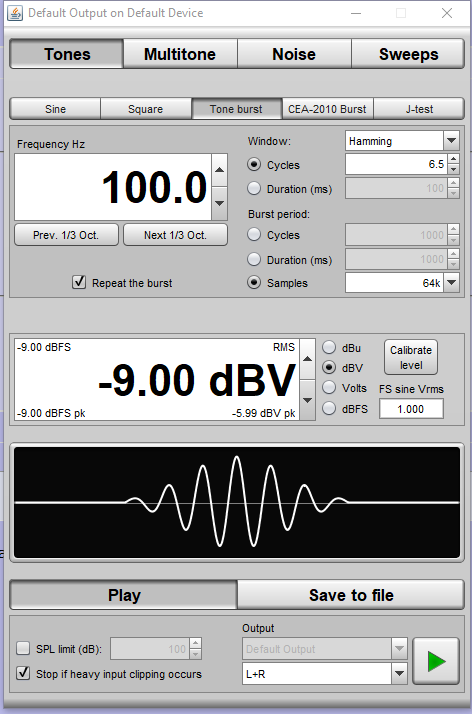
Task: Increase frequency with the up arrow
Action: [219, 170]
